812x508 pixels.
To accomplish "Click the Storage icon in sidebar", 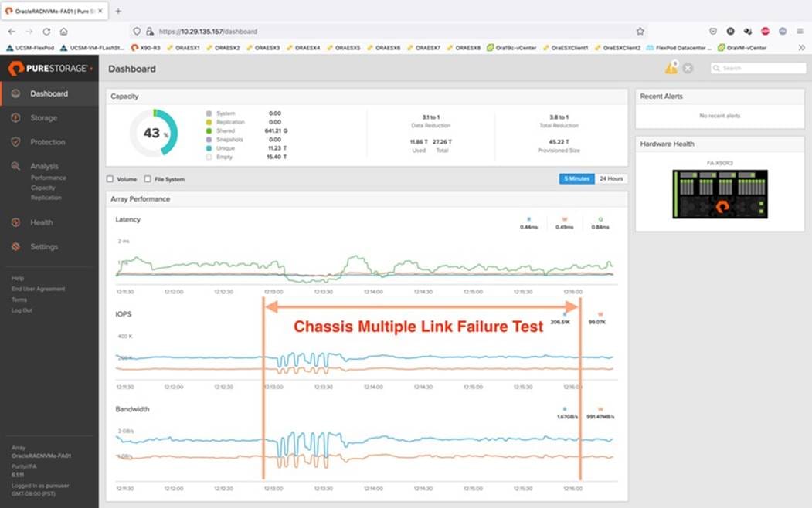I will click(16, 118).
